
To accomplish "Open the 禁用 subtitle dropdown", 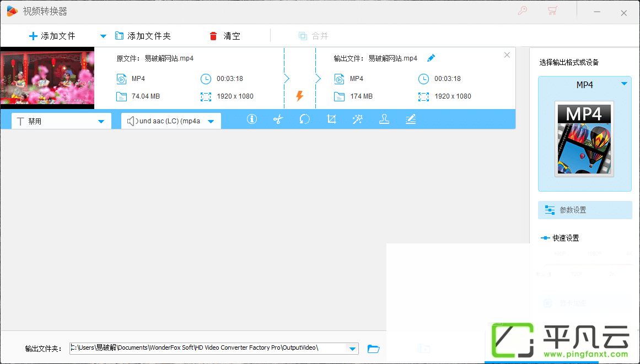I will (61, 121).
